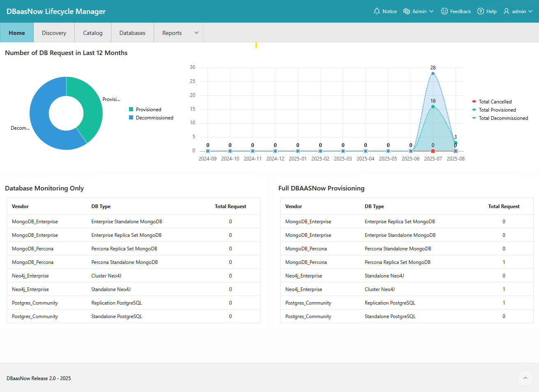The width and height of the screenshot is (539, 392).
Task: Expand the admin user account chevron
Action: 530,11
